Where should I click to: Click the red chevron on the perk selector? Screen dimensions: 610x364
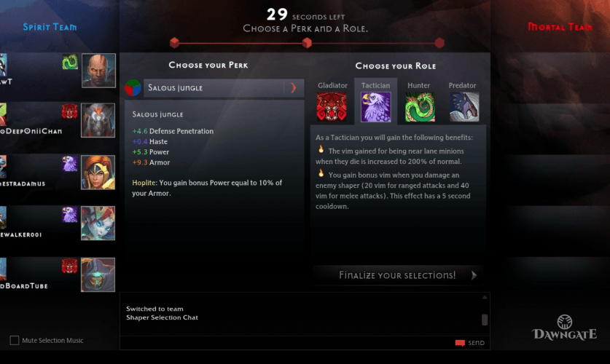coord(293,88)
